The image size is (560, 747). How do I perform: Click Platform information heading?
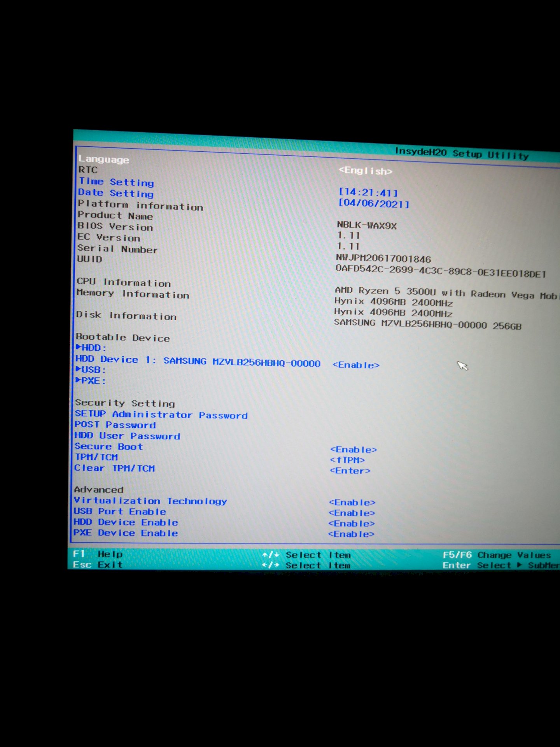point(140,205)
